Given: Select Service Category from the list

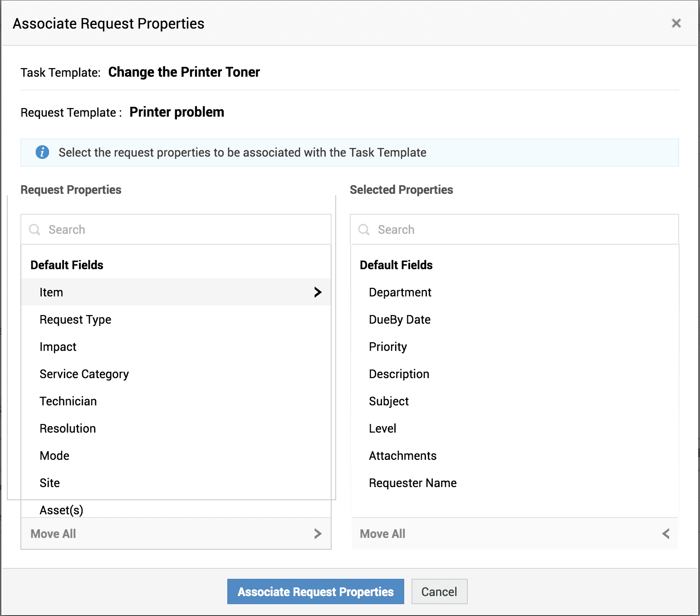Looking at the screenshot, I should tap(84, 374).
